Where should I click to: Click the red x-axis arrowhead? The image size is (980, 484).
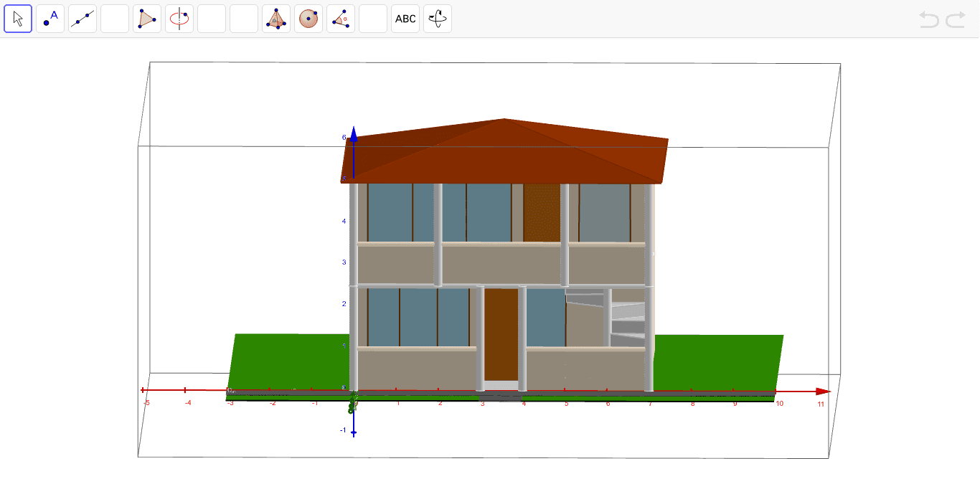pos(824,392)
